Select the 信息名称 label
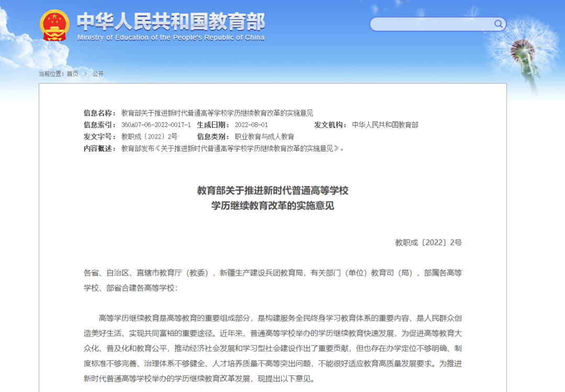 click(99, 113)
